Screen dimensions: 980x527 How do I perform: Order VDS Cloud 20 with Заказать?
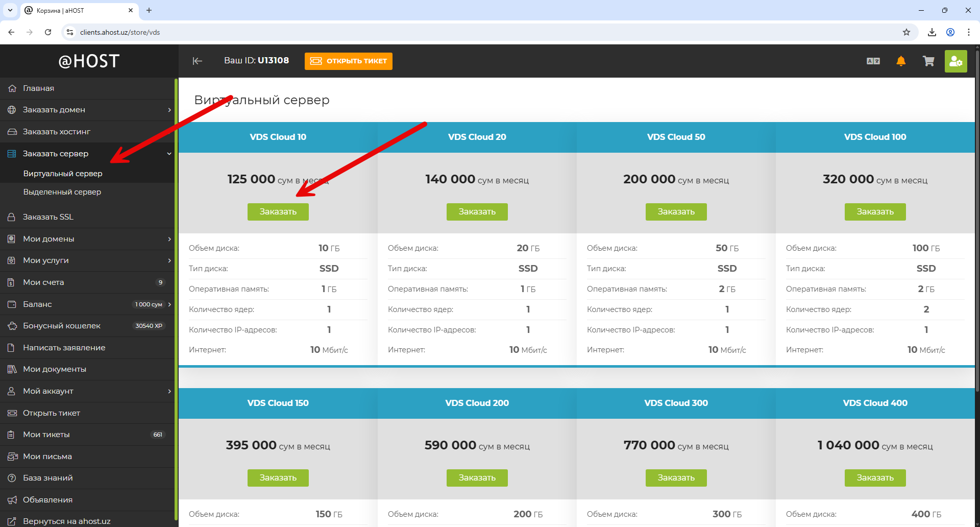477,212
